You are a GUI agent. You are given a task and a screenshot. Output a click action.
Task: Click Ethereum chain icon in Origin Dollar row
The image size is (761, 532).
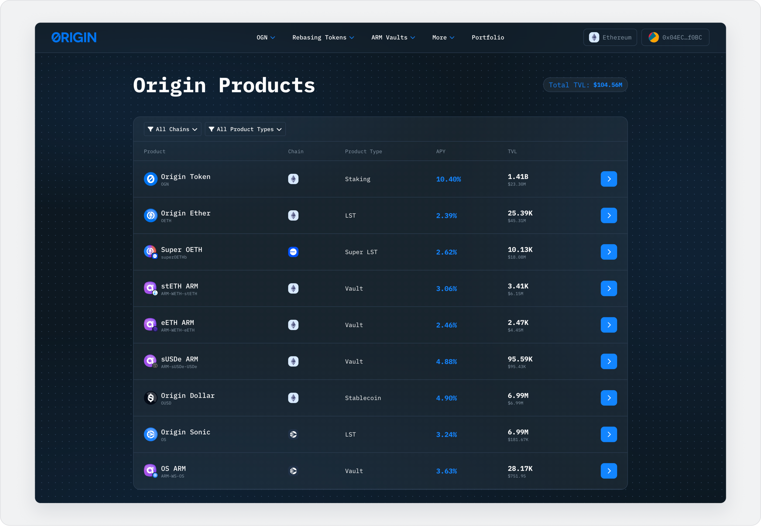(x=293, y=398)
